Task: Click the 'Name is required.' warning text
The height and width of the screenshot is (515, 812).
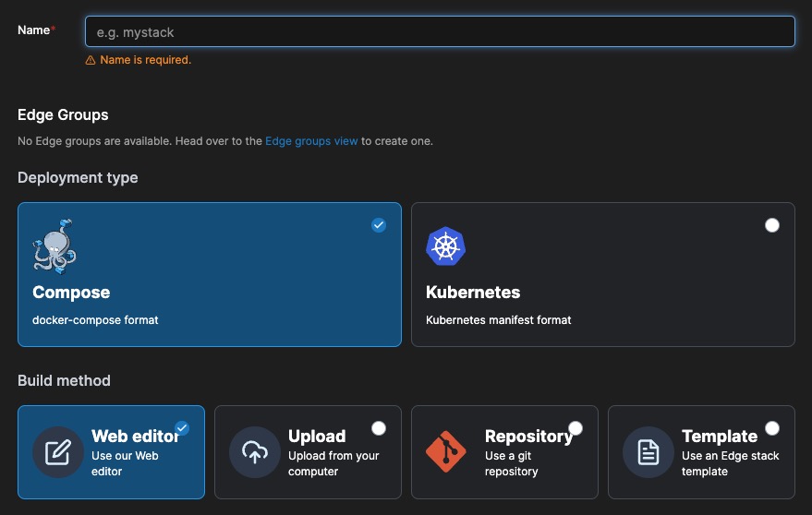Action: point(146,60)
